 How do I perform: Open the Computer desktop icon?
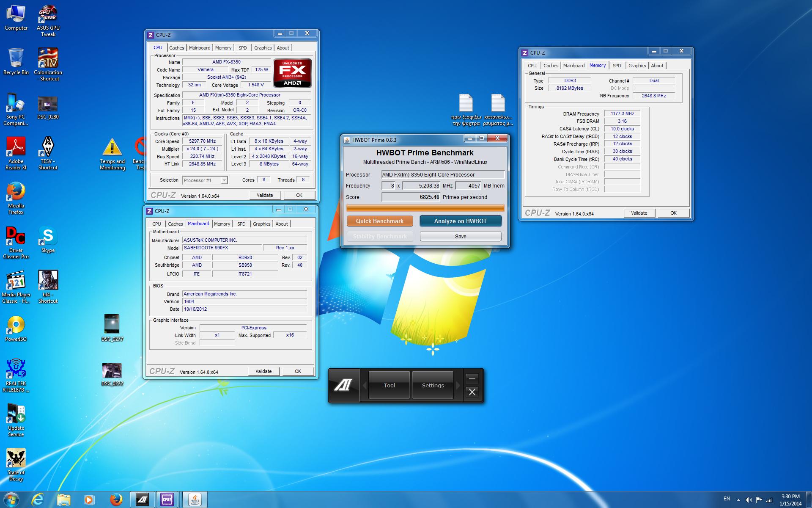pos(16,18)
